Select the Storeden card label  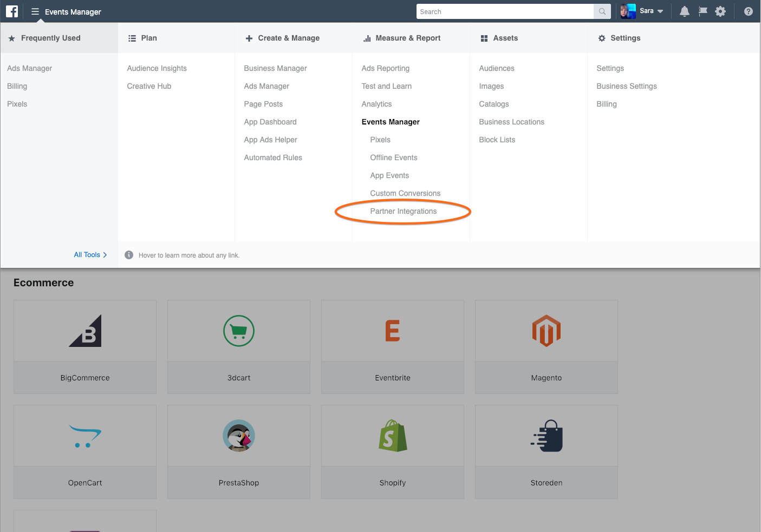pyautogui.click(x=547, y=483)
